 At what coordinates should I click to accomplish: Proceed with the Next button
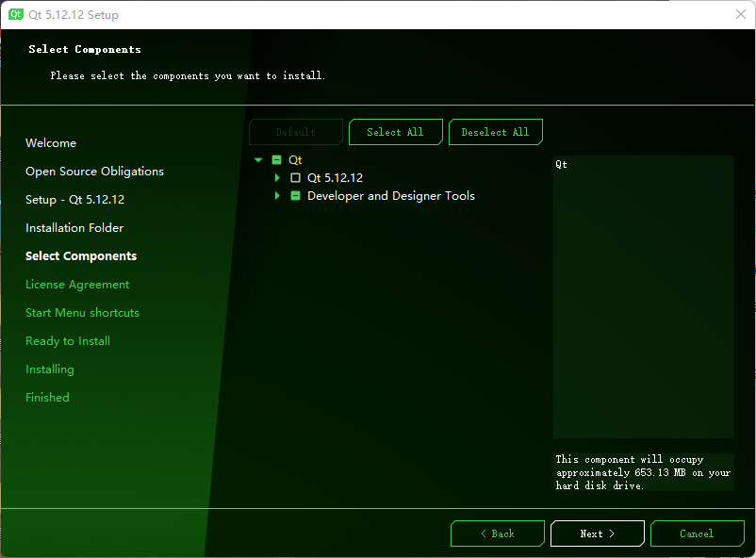[x=597, y=533]
